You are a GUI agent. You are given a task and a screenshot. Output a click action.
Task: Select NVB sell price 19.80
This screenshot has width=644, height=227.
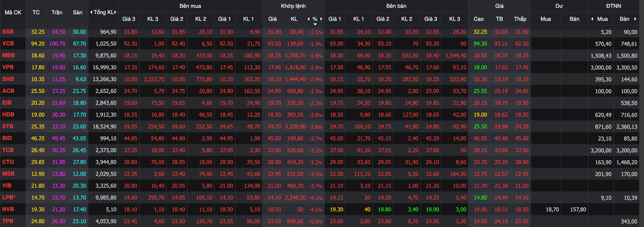click(385, 210)
